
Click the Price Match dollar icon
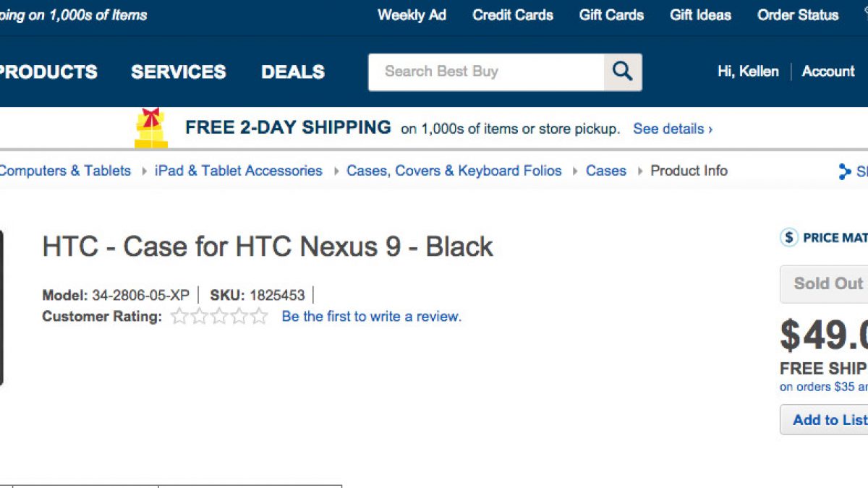click(788, 237)
